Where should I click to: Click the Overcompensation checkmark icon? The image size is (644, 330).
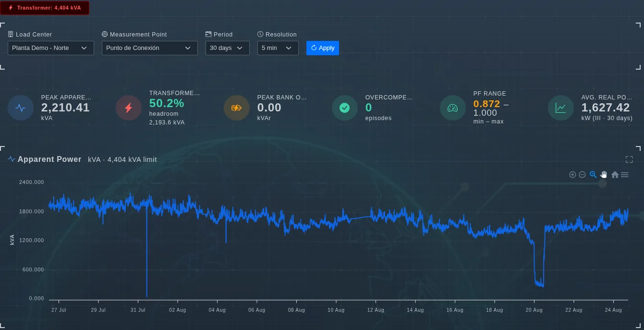(x=344, y=108)
